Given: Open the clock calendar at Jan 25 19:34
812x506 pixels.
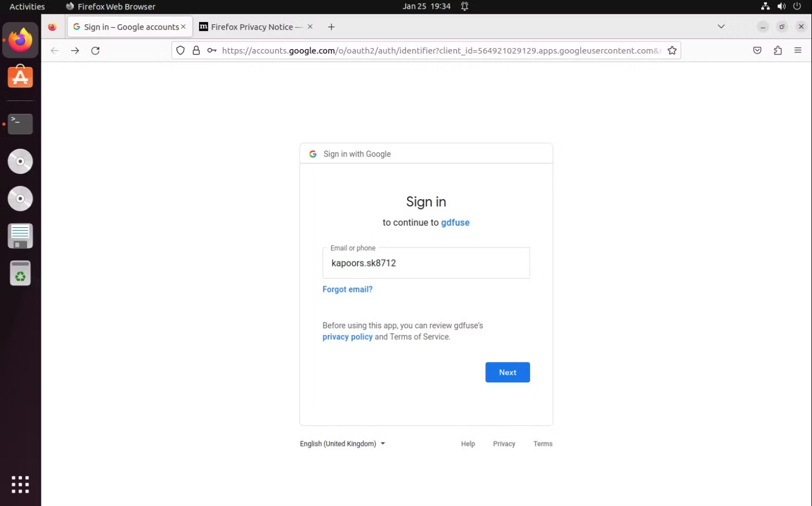Looking at the screenshot, I should coord(426,7).
